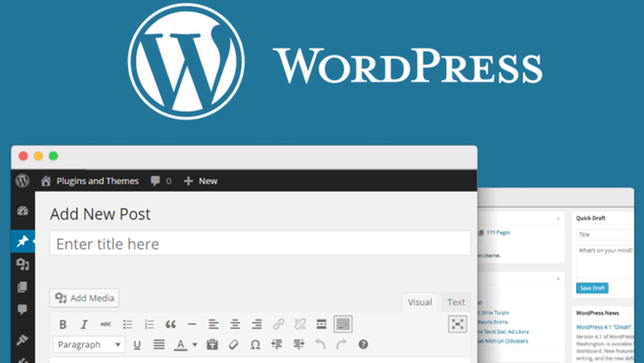This screenshot has width=644, height=363.
Task: Click the remove link broken-chain icon
Action: click(300, 324)
